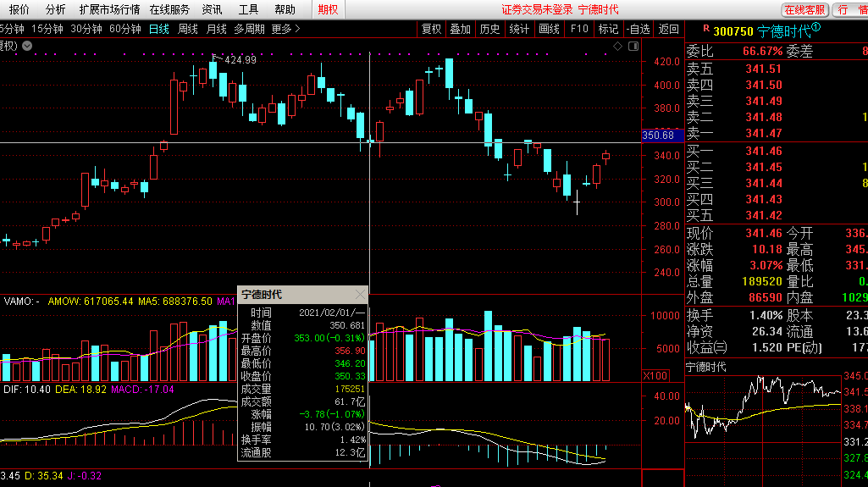Click the DIF: 10.40 label

26,389
